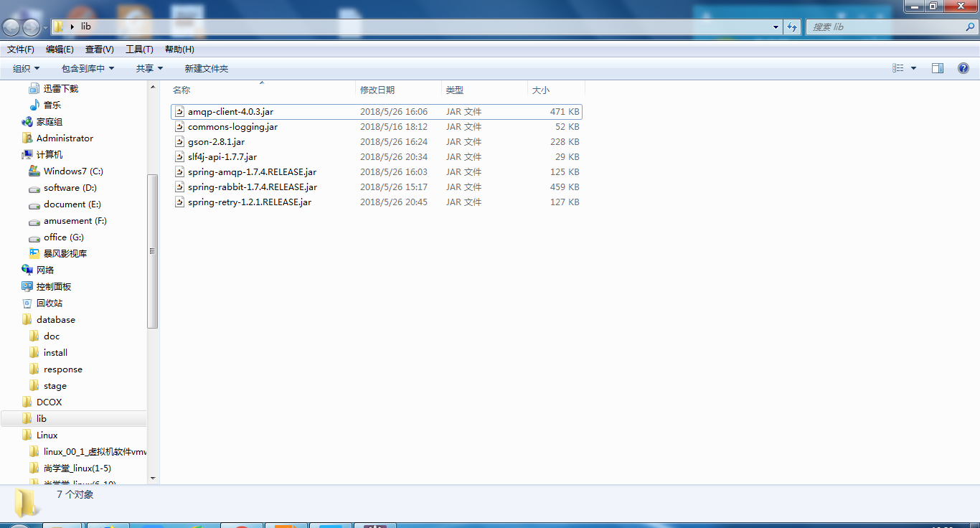
Task: Open the 工具(T) menu
Action: [x=139, y=49]
